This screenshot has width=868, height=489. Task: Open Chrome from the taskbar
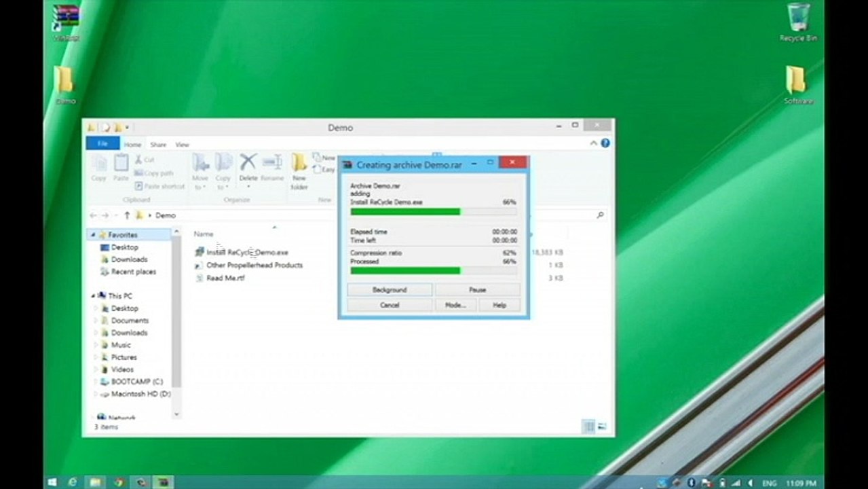(118, 482)
